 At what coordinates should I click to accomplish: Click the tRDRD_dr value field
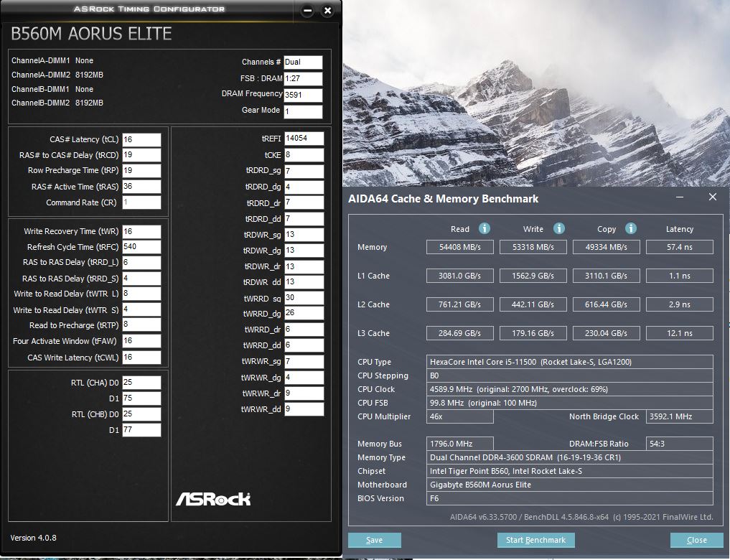(304, 203)
